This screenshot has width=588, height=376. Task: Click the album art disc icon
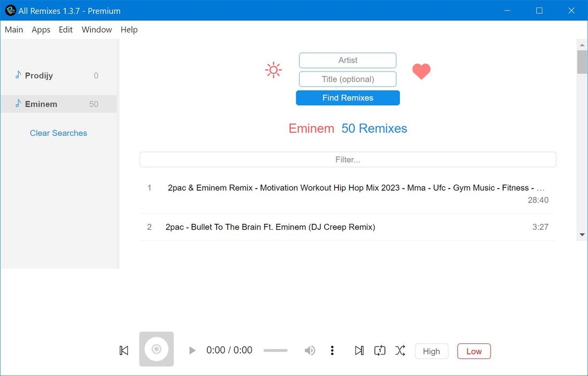[156, 349]
